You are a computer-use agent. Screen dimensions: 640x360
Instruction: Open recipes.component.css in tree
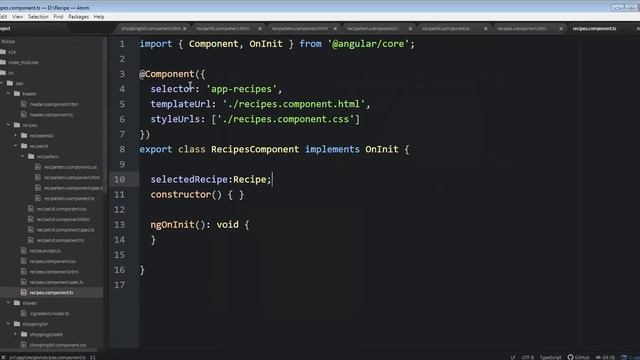(x=53, y=261)
